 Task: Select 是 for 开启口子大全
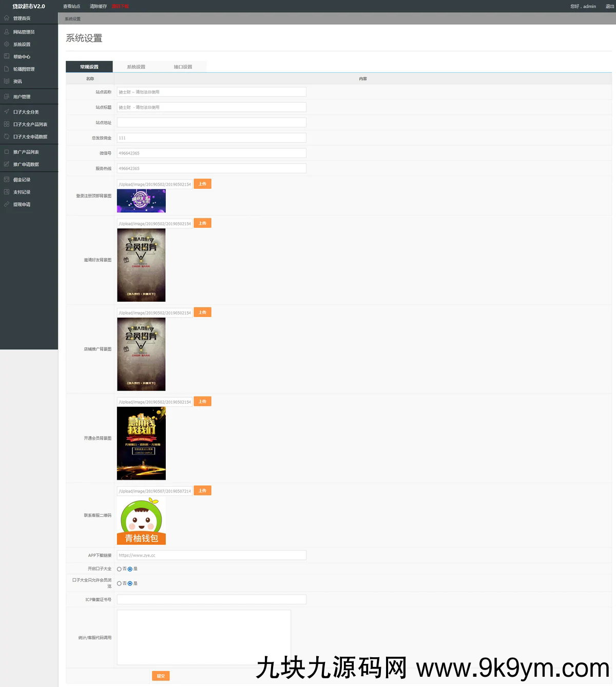[130, 569]
